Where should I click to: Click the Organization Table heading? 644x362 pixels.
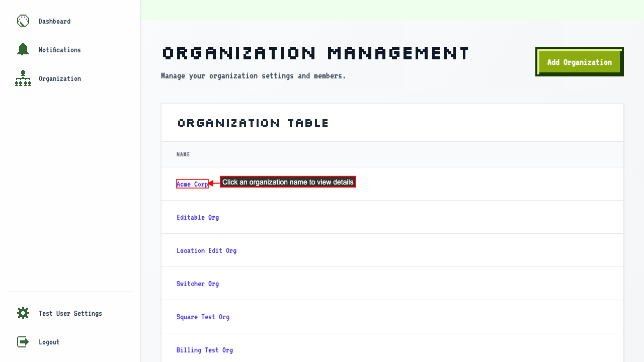(x=253, y=123)
